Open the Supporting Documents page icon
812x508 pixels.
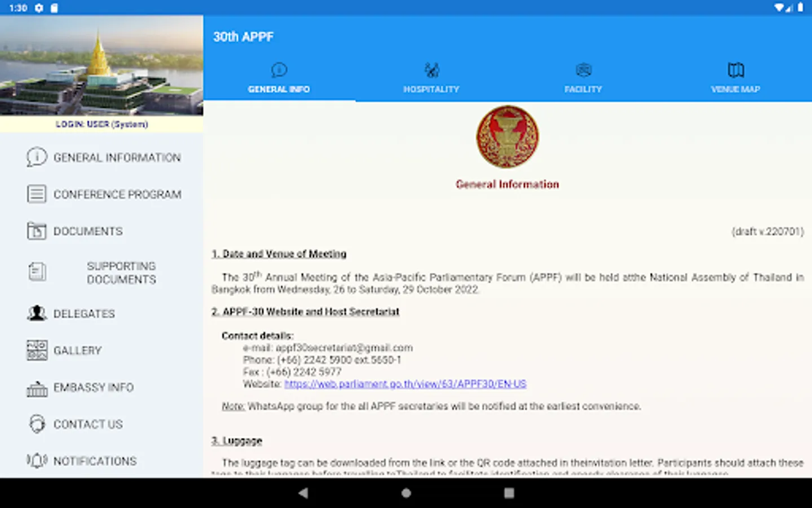point(37,272)
